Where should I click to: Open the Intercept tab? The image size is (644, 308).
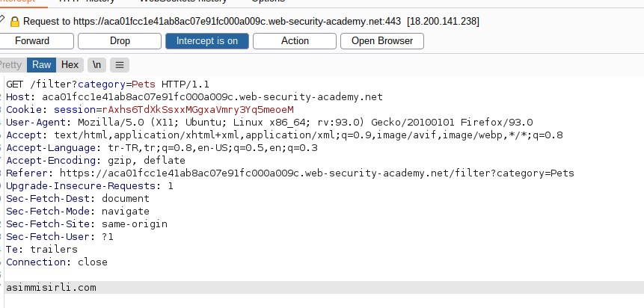click(x=17, y=1)
